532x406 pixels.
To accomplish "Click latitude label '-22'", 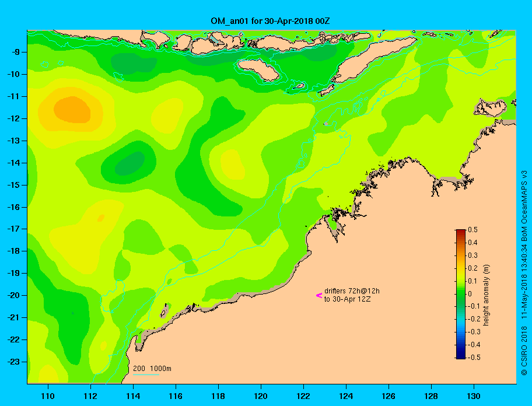I will click(12, 339).
